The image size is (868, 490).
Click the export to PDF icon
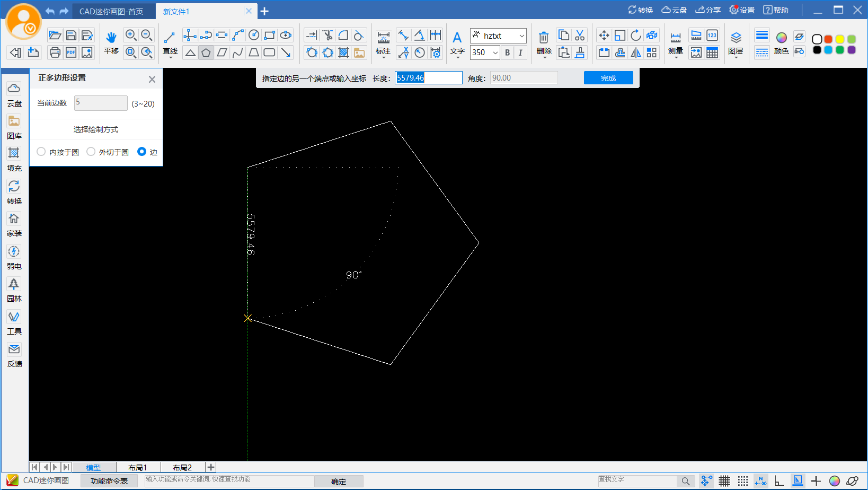point(71,52)
